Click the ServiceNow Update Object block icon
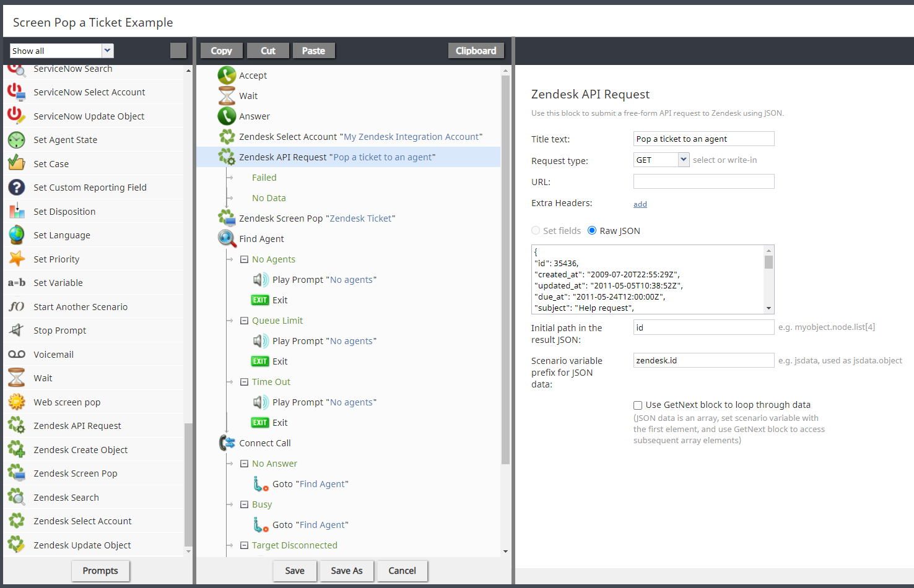 pos(16,116)
